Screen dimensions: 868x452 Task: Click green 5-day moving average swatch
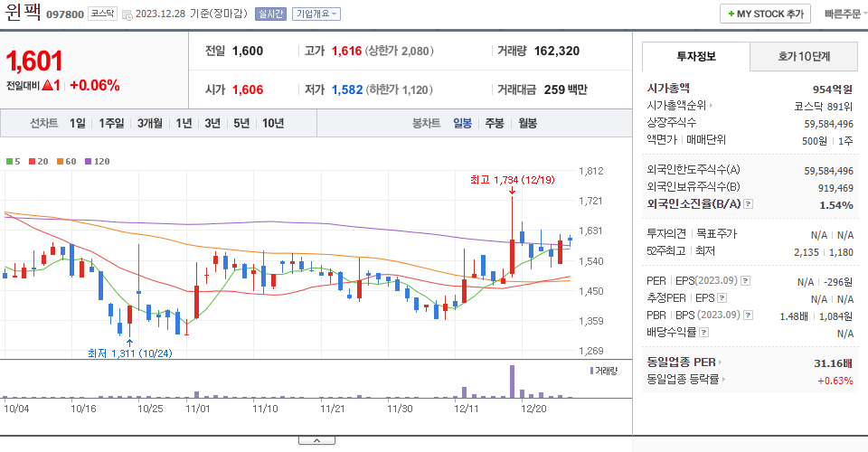(9, 162)
